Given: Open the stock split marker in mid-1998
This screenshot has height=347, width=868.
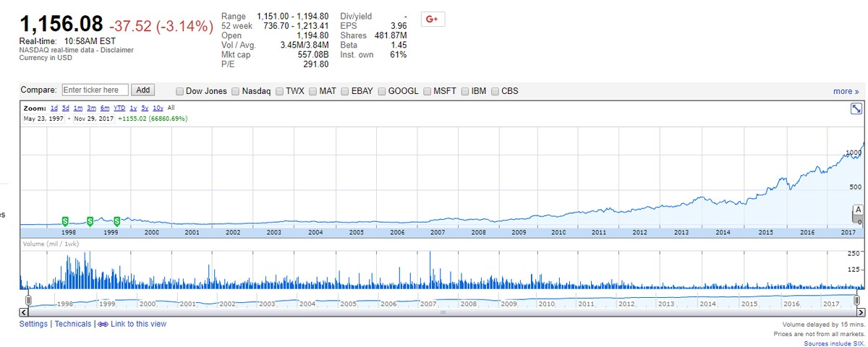Looking at the screenshot, I should (90, 220).
